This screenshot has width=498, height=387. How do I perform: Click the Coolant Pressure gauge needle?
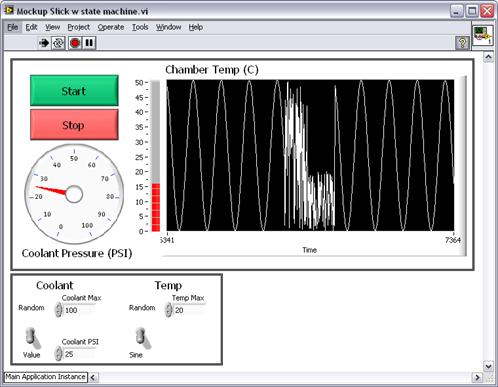point(52,190)
